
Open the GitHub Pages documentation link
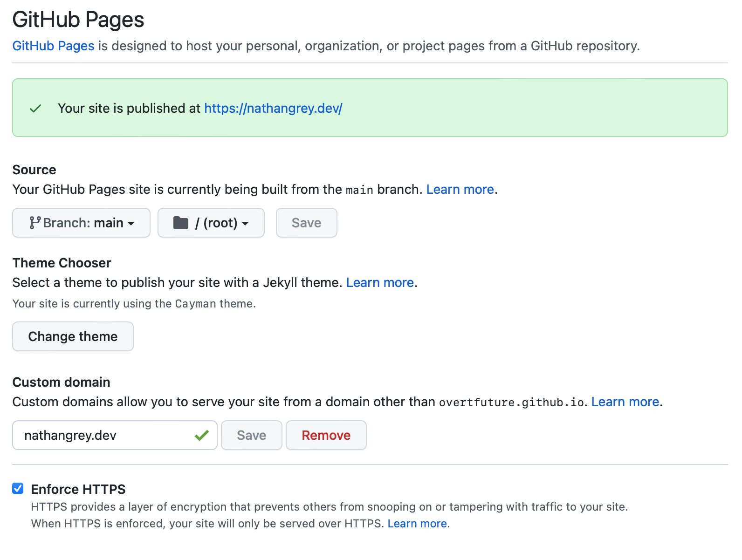tap(53, 46)
